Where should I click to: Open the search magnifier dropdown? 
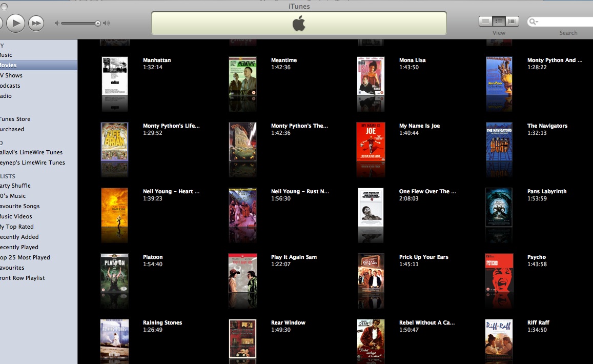(534, 22)
